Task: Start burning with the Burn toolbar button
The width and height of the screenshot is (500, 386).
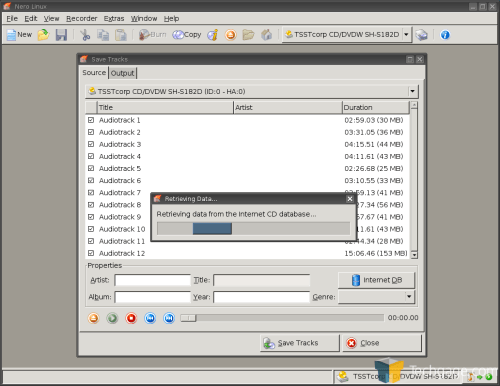Action: 152,35
